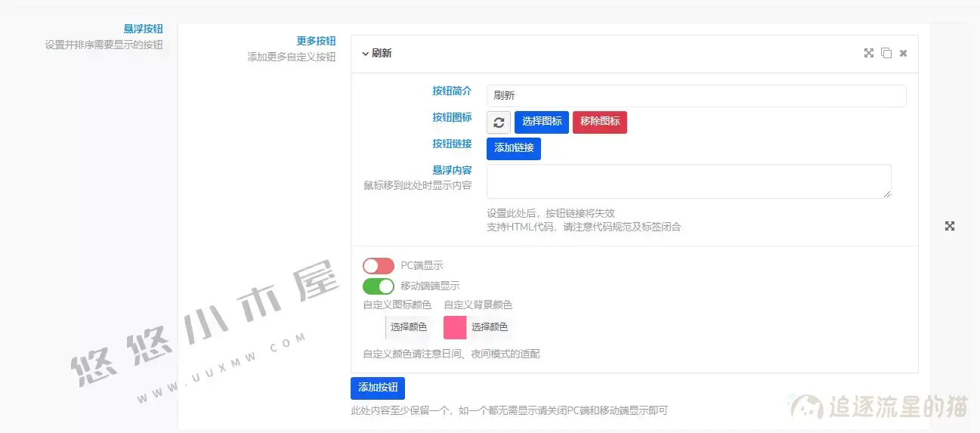Open the 自定义图标颜色 color picker
The image size is (980, 433).
pyautogui.click(x=397, y=327)
